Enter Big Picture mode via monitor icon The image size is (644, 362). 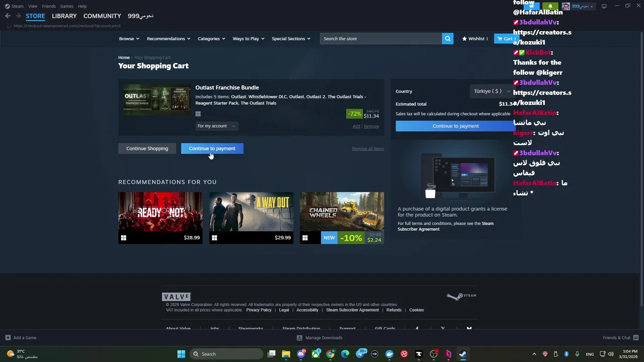pos(604,6)
